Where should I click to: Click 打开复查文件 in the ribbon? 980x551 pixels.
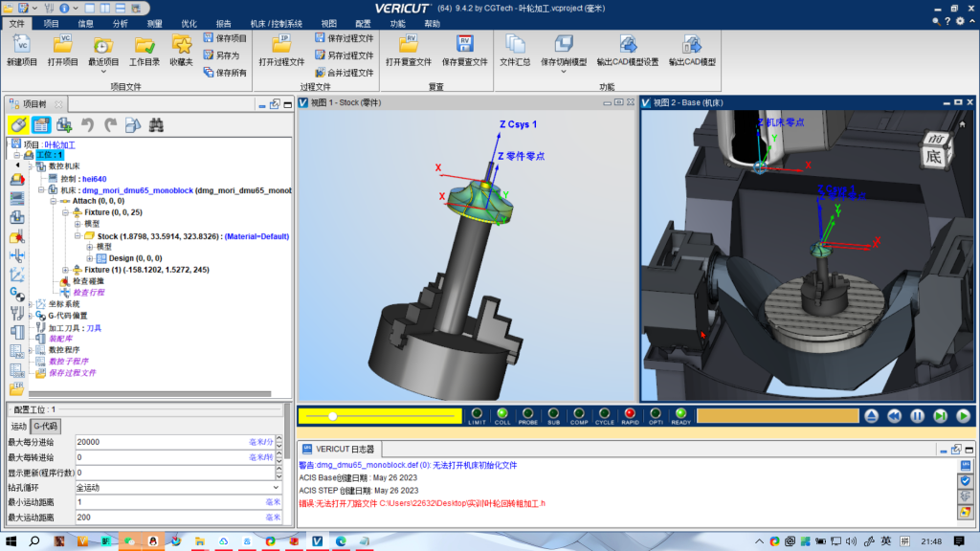409,51
